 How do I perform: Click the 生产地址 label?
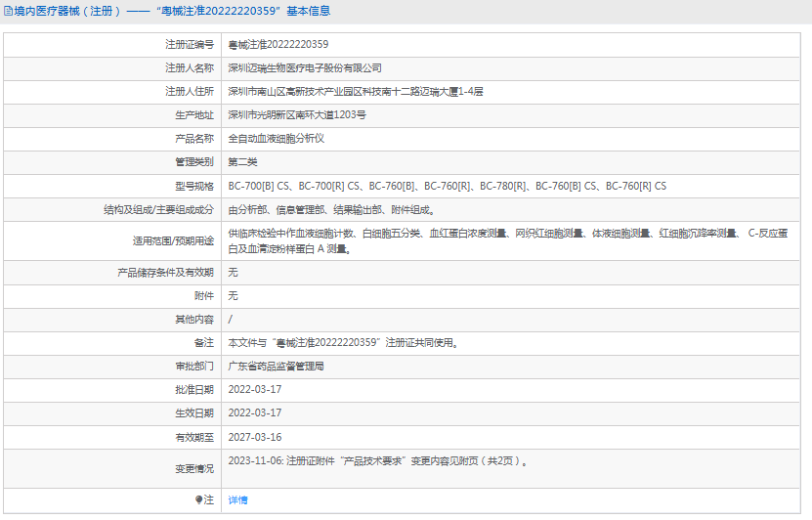(x=194, y=115)
